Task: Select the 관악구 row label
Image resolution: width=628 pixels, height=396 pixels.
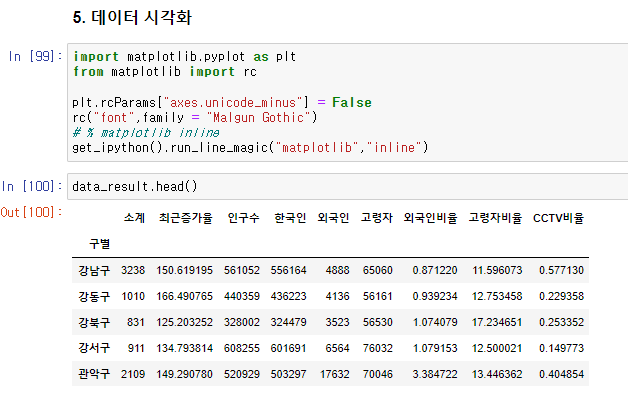Action: 94,374
